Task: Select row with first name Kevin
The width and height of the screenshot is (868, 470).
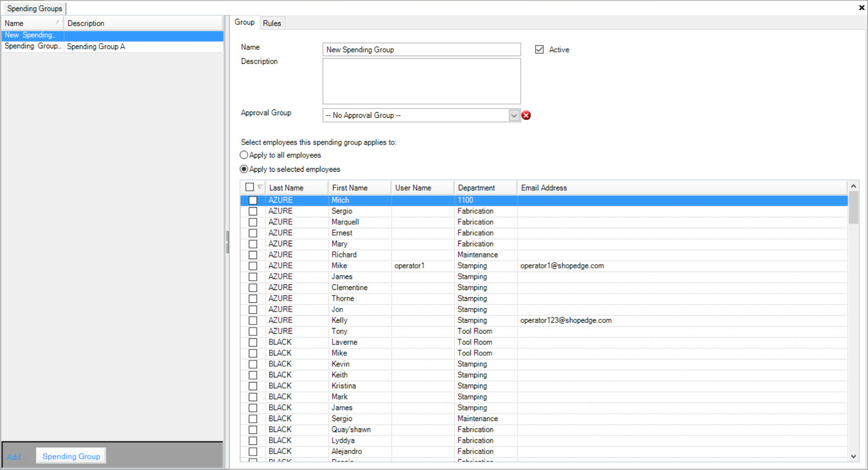Action: coord(544,364)
